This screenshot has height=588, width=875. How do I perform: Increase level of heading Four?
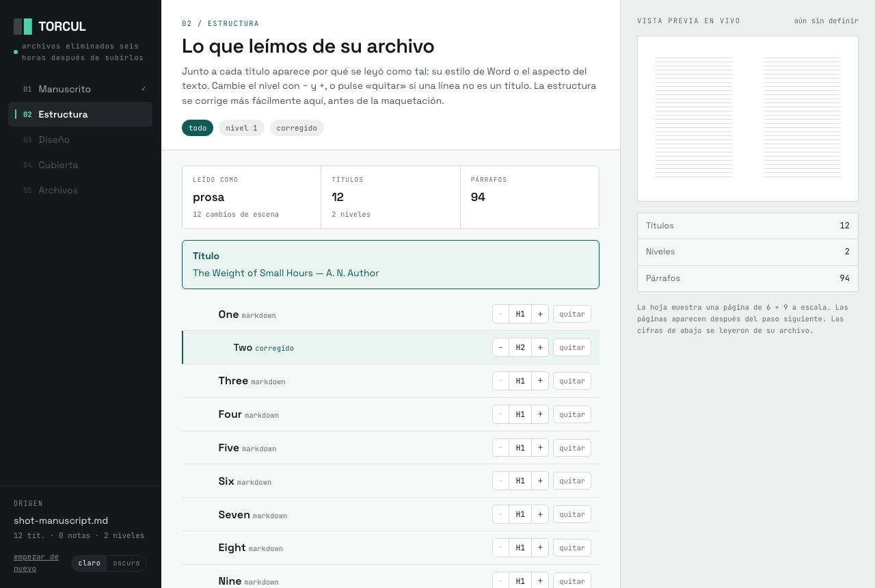coord(540,414)
